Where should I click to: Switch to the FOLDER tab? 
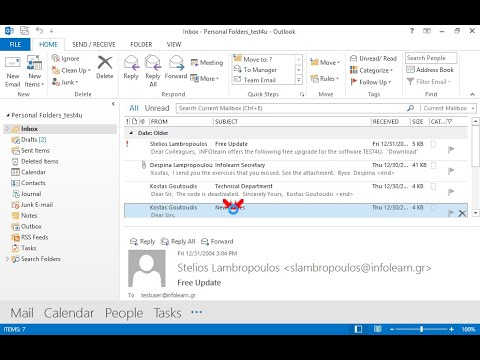coord(141,44)
